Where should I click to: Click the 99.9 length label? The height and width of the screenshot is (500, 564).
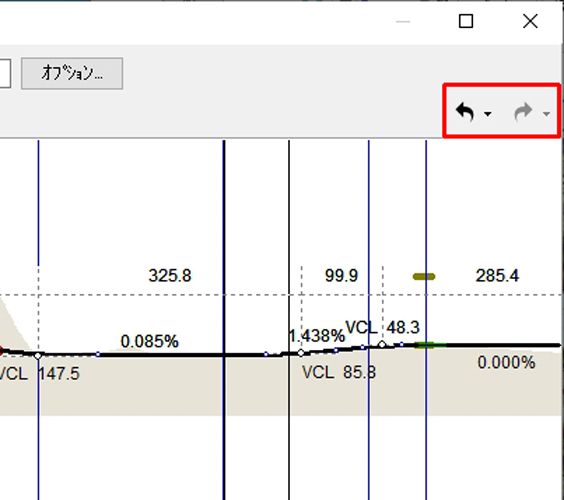pyautogui.click(x=341, y=276)
